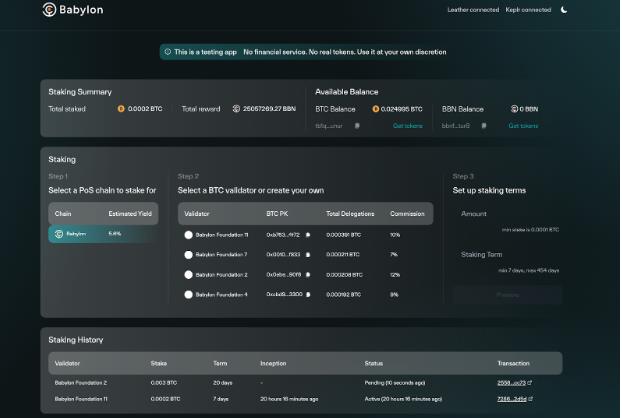The height and width of the screenshot is (418, 622).
Task: Get tokens for BTC Balance
Action: (x=407, y=126)
